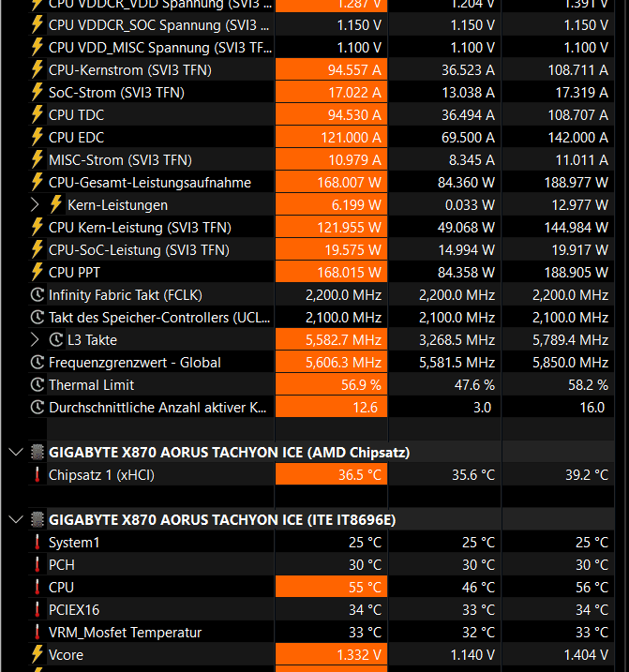Click the maximum Vcore value 1.404 V
Screen dimensions: 629x672
[x=586, y=655]
